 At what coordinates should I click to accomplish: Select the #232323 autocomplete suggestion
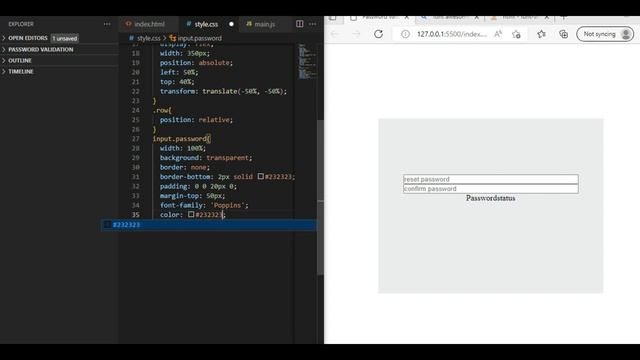[209, 225]
